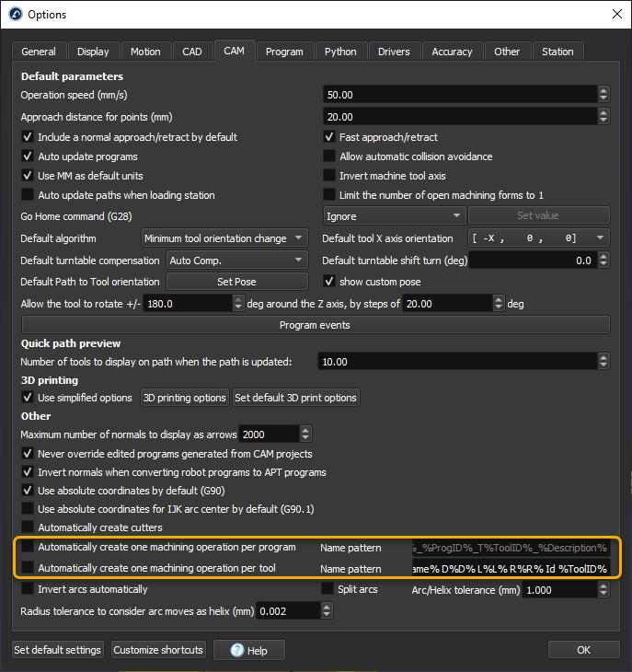Adjust Approach distance for points spinner
This screenshot has height=672, width=632.
[603, 117]
